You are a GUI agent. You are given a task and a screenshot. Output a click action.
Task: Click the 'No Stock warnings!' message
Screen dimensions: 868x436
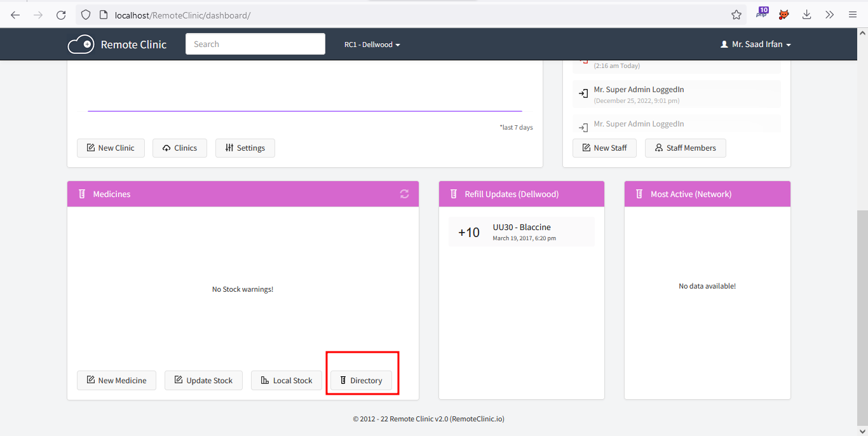point(243,289)
